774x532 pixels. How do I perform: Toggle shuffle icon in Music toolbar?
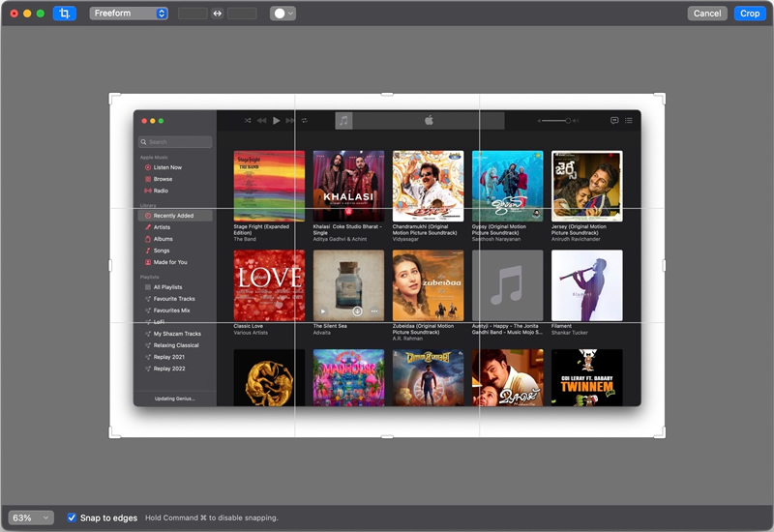point(248,120)
